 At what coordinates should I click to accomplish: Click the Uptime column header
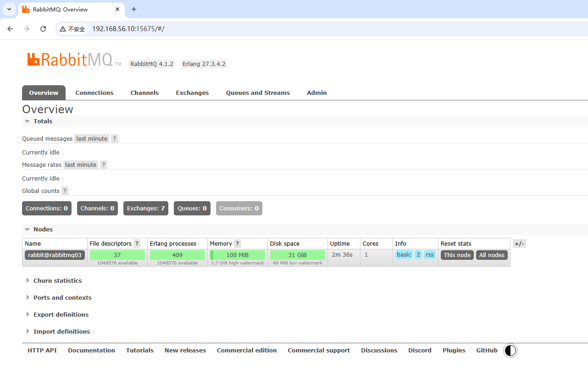click(x=340, y=244)
